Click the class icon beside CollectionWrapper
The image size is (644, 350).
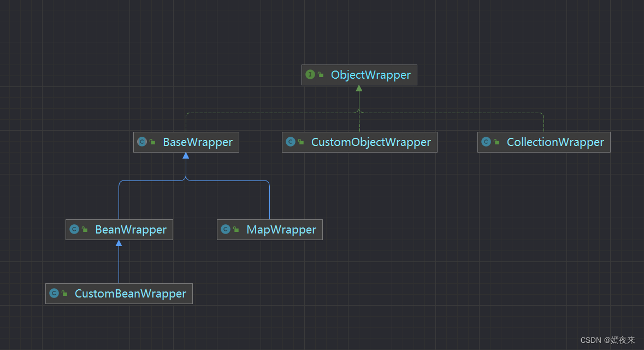tap(486, 142)
